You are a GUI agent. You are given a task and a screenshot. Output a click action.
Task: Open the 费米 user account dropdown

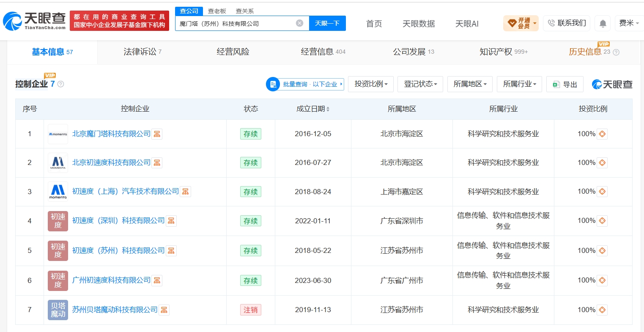pyautogui.click(x=629, y=23)
